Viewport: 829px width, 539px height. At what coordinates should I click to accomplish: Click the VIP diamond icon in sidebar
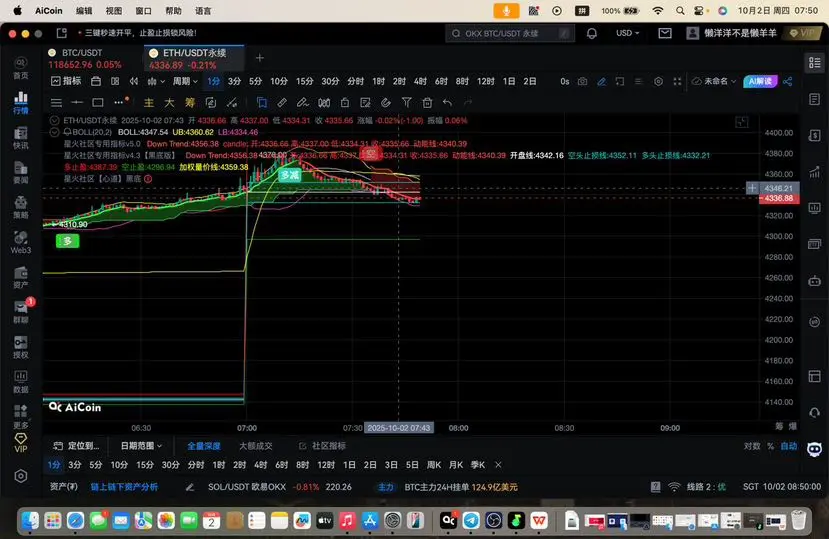coord(21,443)
